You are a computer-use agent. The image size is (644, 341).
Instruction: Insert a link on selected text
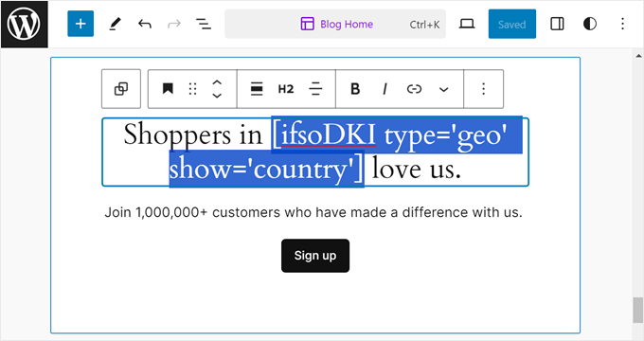pyautogui.click(x=414, y=89)
